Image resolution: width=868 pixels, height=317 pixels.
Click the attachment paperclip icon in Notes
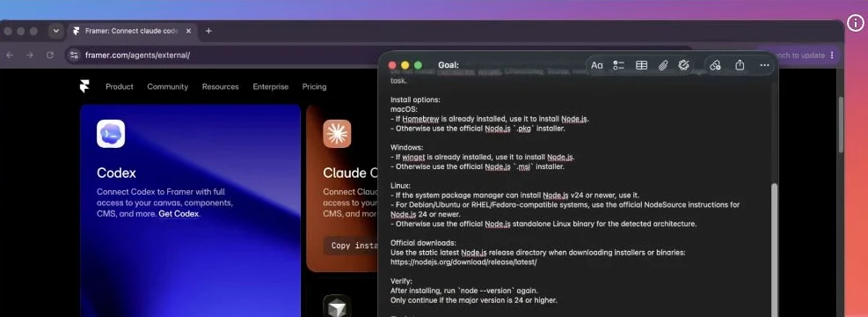point(663,65)
